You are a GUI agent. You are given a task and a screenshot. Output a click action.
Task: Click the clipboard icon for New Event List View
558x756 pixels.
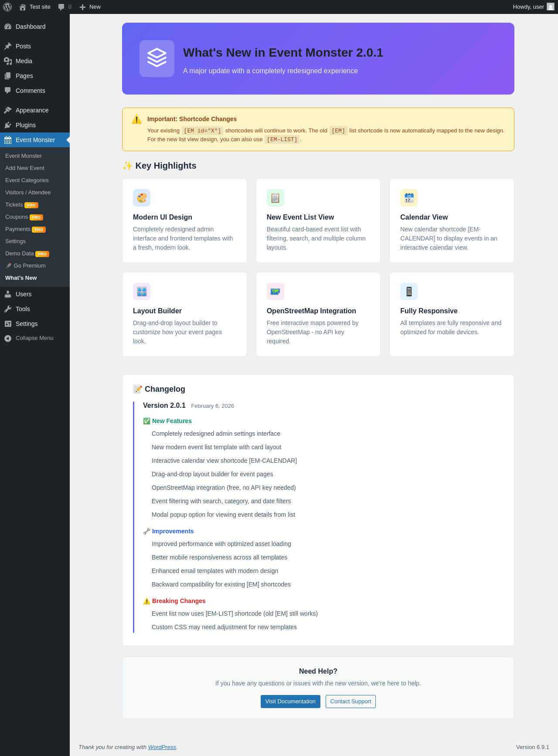click(x=276, y=198)
